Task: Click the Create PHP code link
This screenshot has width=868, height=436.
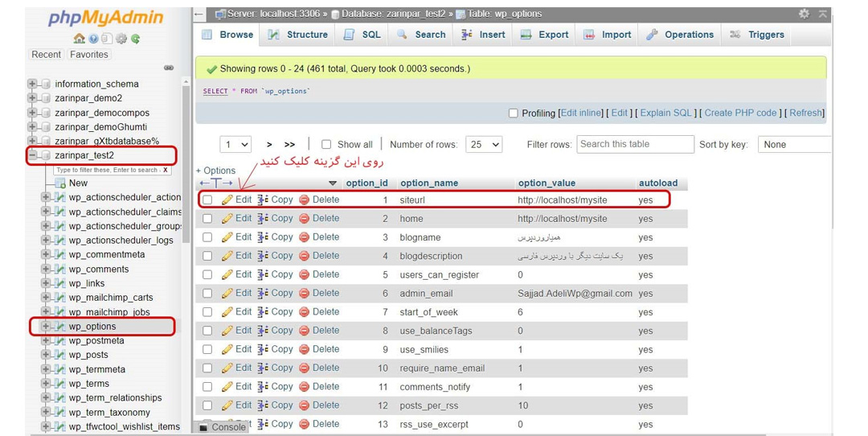Action: click(x=740, y=113)
